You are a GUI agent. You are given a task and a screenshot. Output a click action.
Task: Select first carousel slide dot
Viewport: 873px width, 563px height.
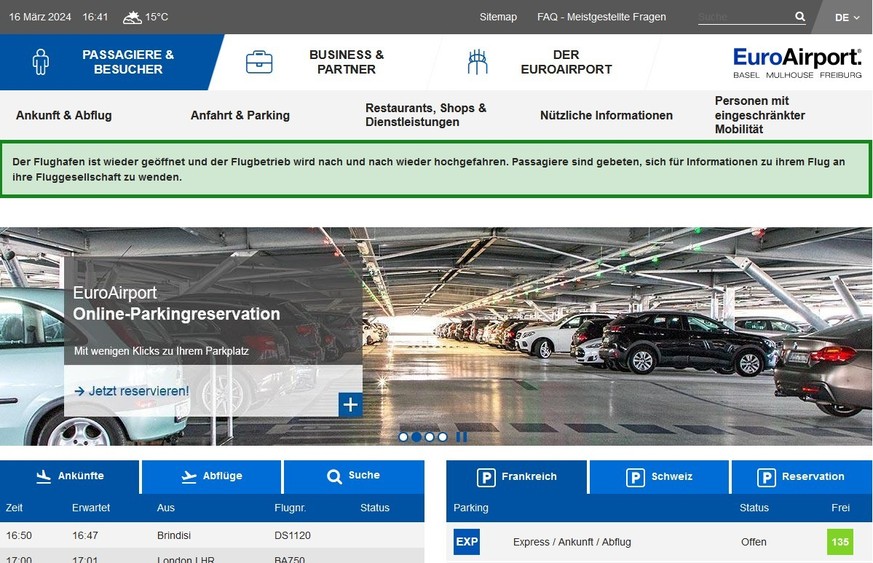(x=403, y=437)
